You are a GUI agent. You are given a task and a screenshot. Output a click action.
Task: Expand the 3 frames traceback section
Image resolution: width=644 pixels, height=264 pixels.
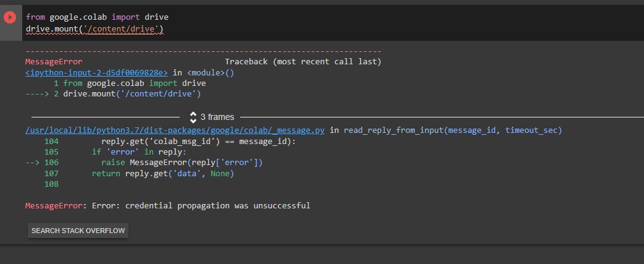[x=212, y=117]
